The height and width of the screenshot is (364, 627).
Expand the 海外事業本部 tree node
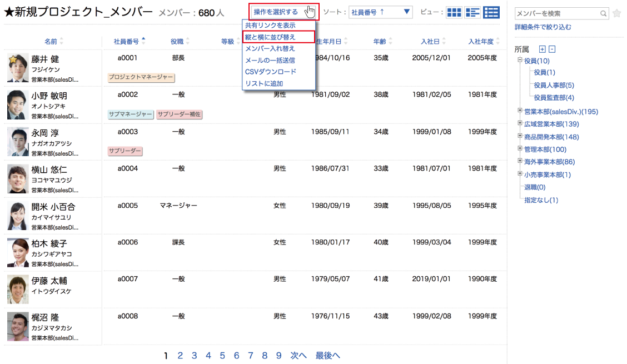520,161
